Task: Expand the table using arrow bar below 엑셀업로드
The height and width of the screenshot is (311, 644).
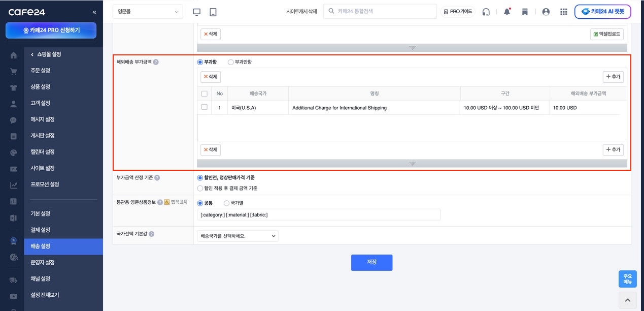Action: click(x=412, y=48)
